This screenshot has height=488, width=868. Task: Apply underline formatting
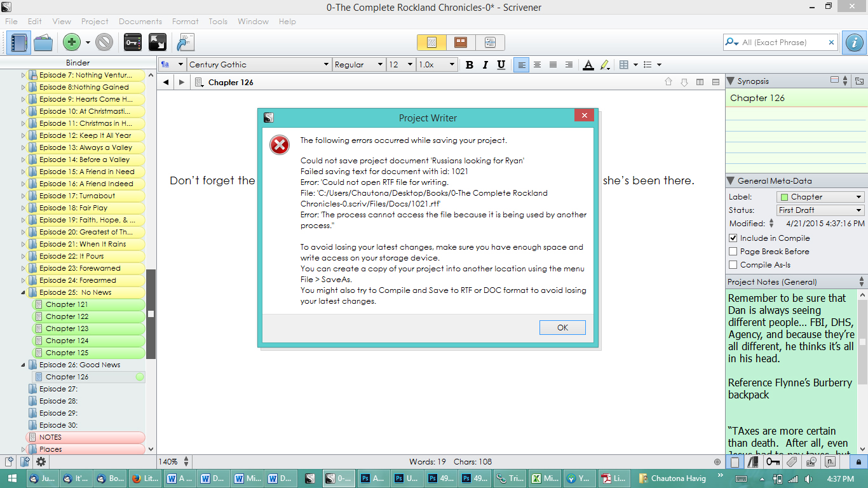coord(501,65)
